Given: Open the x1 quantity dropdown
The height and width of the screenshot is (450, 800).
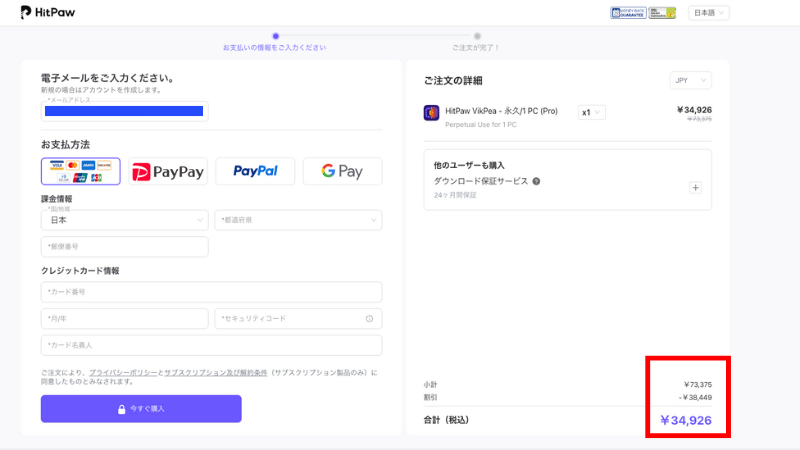Looking at the screenshot, I should click(x=592, y=113).
